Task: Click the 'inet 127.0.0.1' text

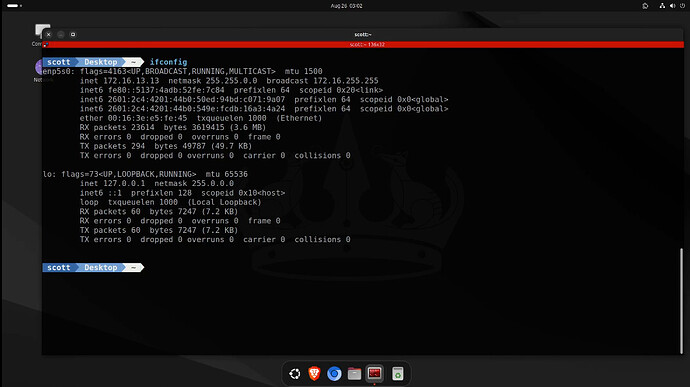Action: pyautogui.click(x=112, y=184)
